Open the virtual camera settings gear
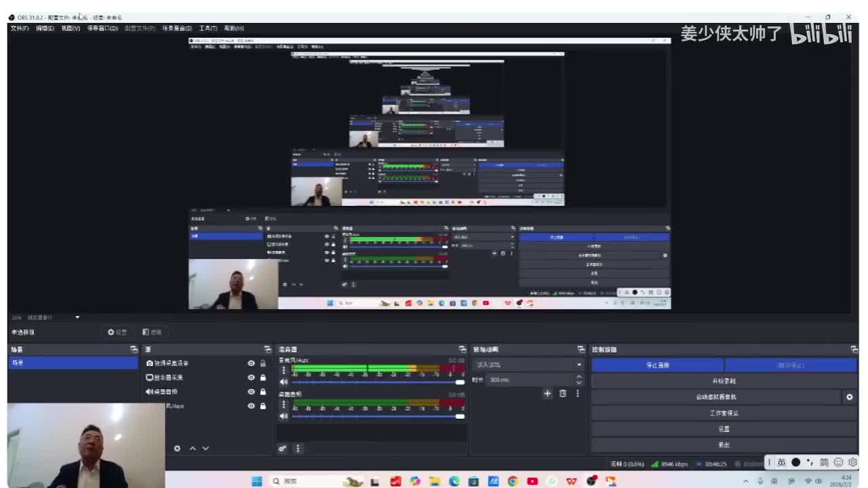 point(850,397)
